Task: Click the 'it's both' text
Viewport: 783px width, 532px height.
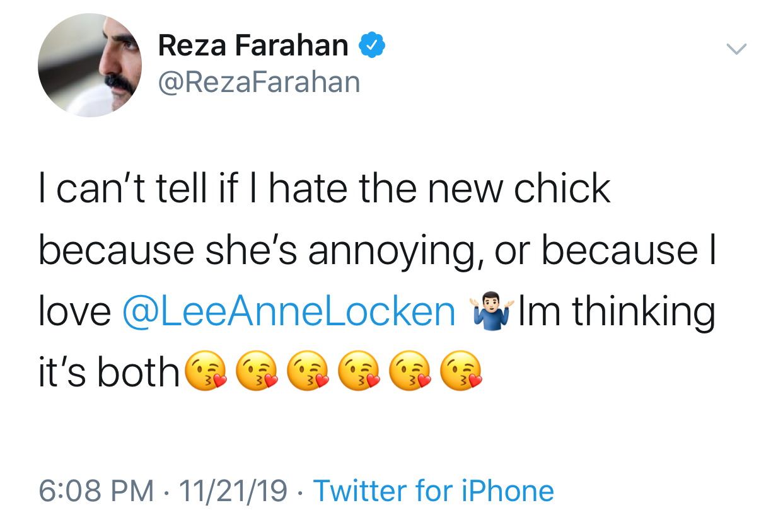Action: [110, 372]
